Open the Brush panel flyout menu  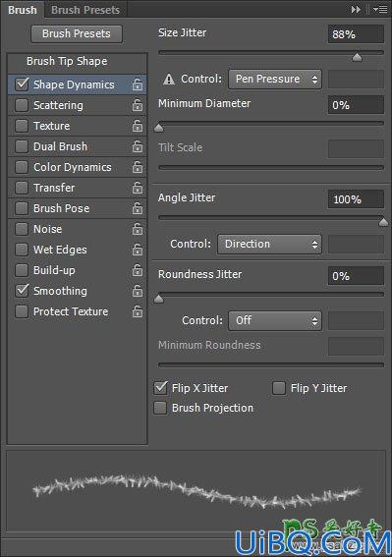click(380, 10)
